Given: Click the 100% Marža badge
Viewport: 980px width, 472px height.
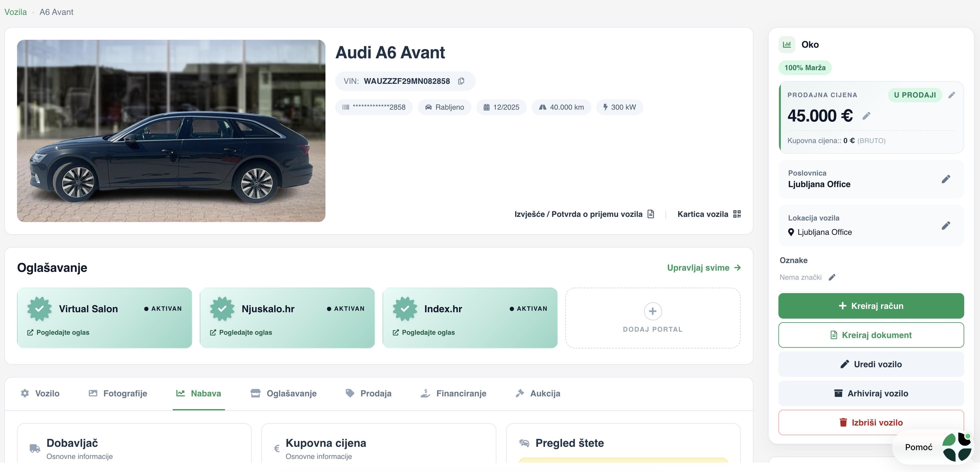Looking at the screenshot, I should (x=805, y=68).
